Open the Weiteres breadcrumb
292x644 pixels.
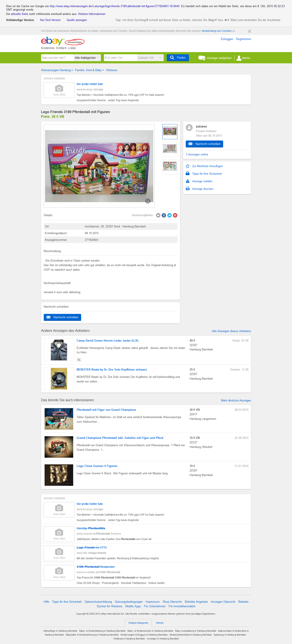(x=112, y=70)
